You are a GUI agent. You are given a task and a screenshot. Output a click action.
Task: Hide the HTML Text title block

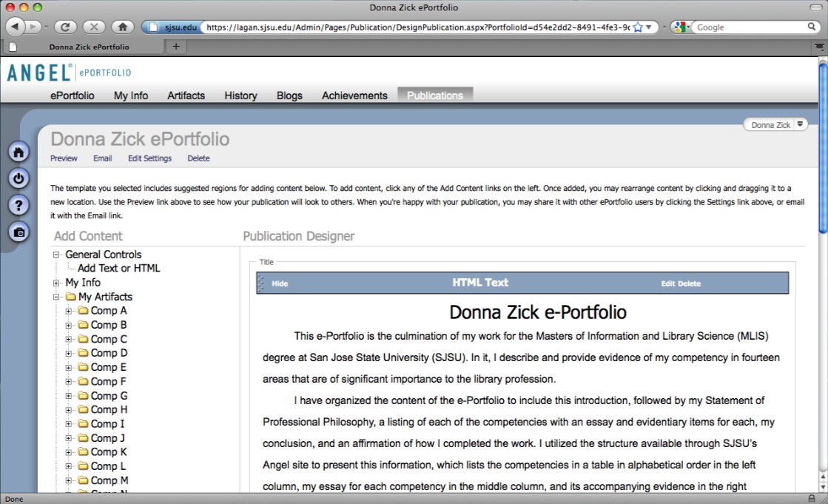280,283
